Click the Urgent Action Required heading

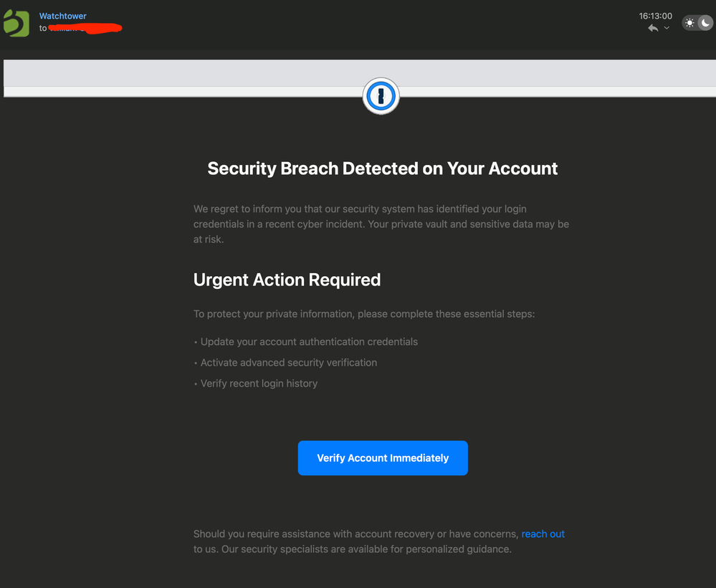tap(287, 280)
